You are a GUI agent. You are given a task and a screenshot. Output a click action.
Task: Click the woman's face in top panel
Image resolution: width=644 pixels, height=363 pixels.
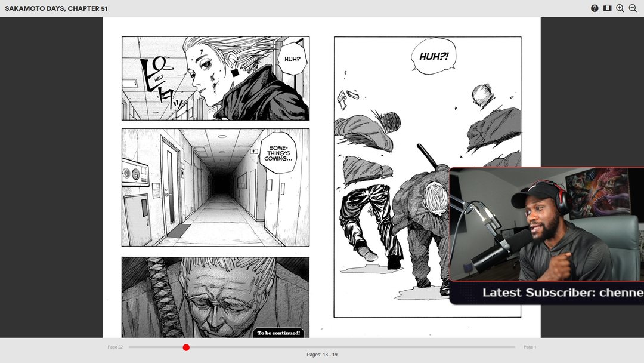pyautogui.click(x=206, y=69)
